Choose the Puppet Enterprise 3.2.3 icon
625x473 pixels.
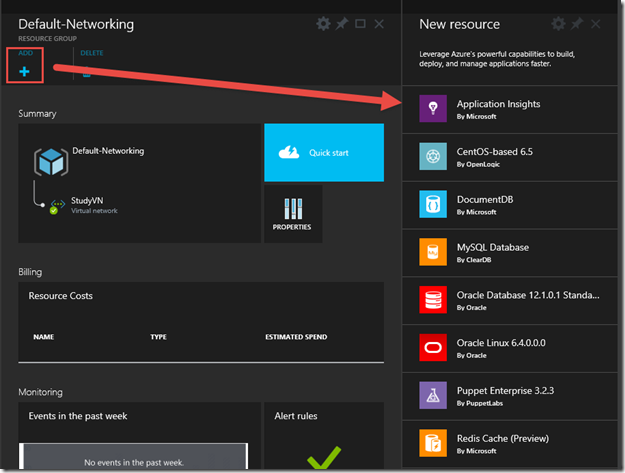coord(433,396)
